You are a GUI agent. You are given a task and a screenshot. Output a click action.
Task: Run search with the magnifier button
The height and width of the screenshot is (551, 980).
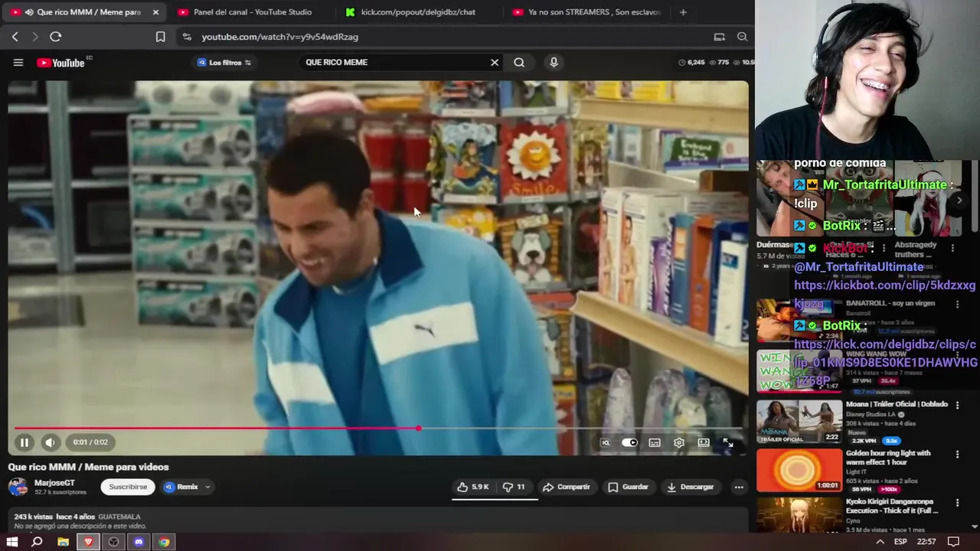[x=519, y=63]
